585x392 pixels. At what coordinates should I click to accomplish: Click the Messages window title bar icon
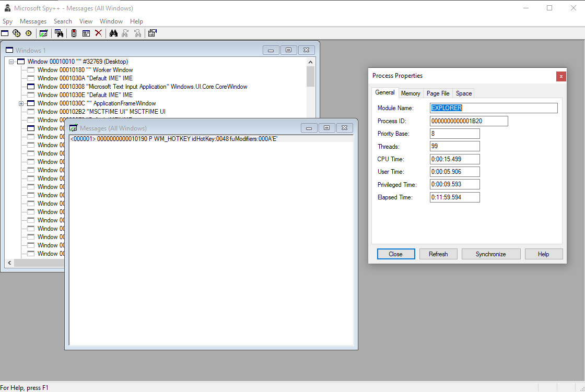point(74,128)
